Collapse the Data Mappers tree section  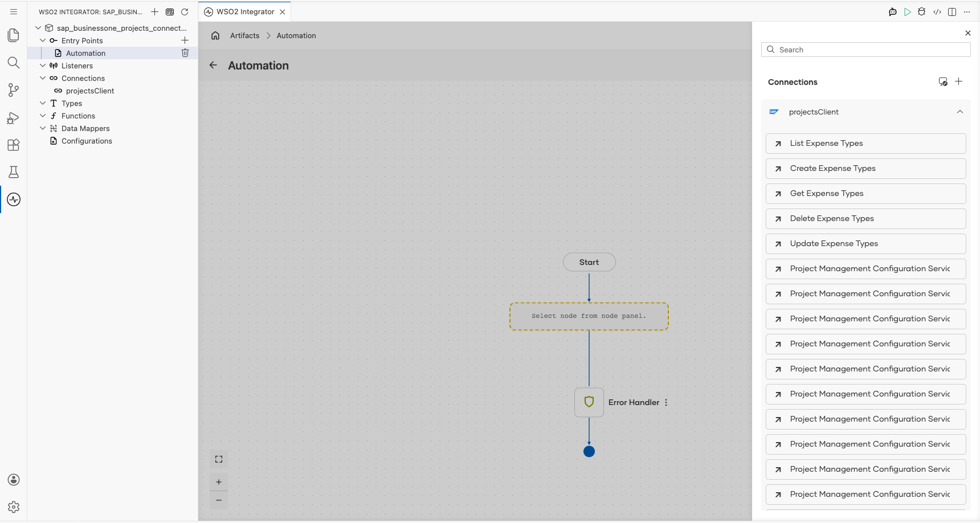click(x=43, y=128)
